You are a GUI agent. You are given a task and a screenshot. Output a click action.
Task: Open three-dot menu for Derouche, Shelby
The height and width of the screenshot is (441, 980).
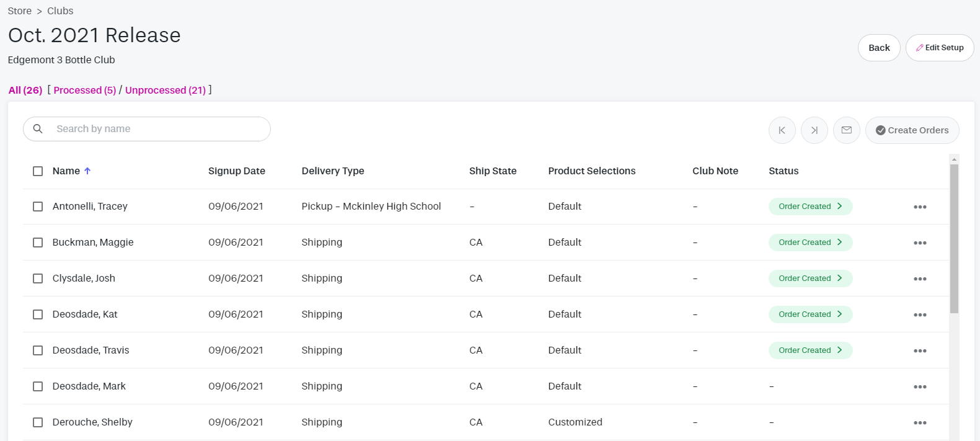click(x=919, y=423)
